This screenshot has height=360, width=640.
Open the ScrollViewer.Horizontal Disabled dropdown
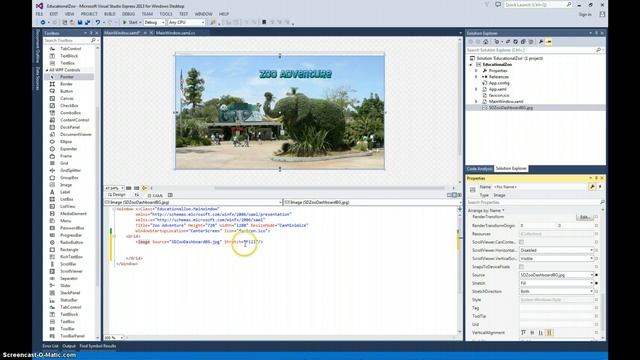(556, 250)
